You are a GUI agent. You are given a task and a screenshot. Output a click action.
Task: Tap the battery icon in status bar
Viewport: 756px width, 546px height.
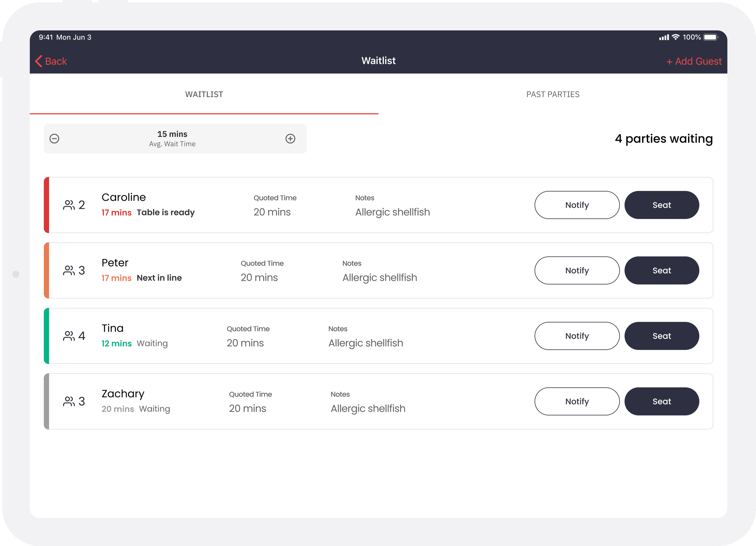(710, 37)
